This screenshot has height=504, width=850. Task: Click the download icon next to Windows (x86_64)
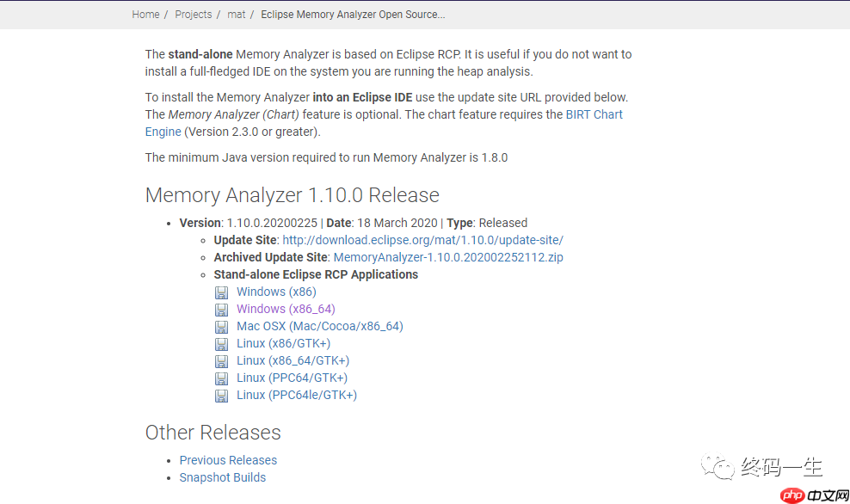pyautogui.click(x=221, y=310)
